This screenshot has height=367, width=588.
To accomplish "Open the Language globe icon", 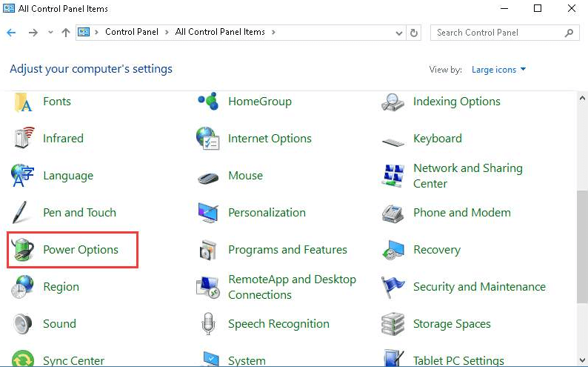I will coord(22,176).
